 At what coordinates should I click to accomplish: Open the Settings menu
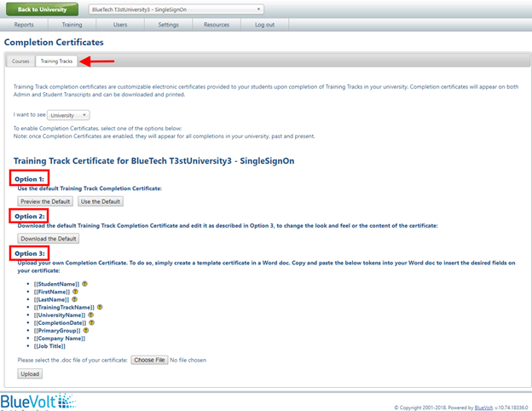pyautogui.click(x=168, y=25)
